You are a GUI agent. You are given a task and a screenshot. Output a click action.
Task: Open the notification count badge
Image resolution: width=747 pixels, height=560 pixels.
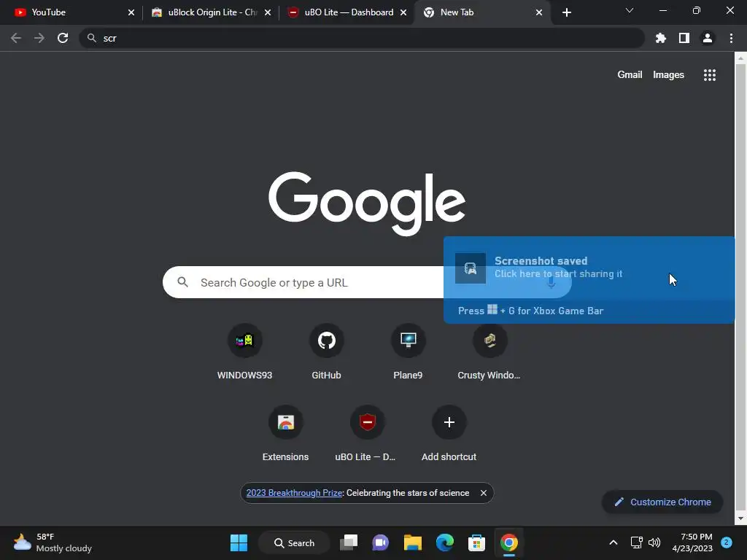(x=726, y=542)
